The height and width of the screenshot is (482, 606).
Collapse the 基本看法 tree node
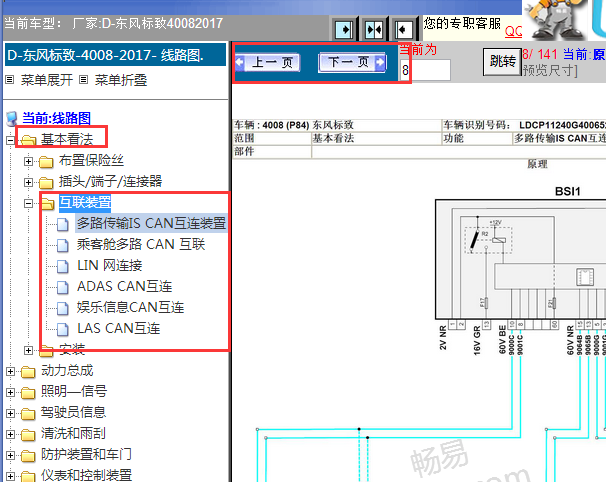click(x=10, y=140)
